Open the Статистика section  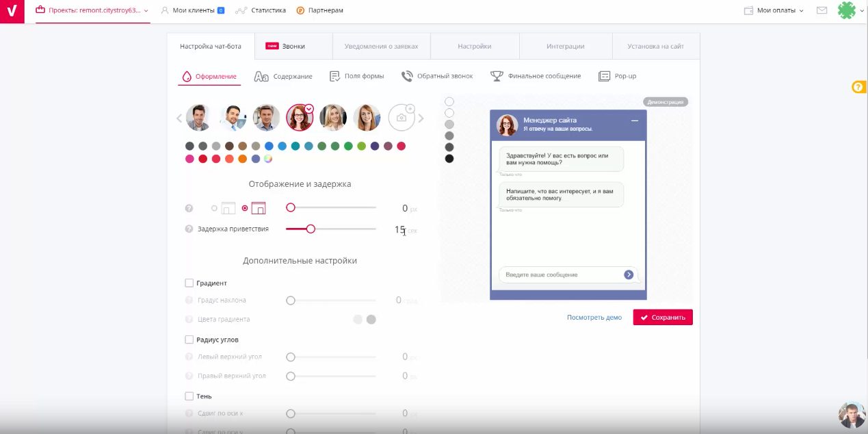[260, 10]
